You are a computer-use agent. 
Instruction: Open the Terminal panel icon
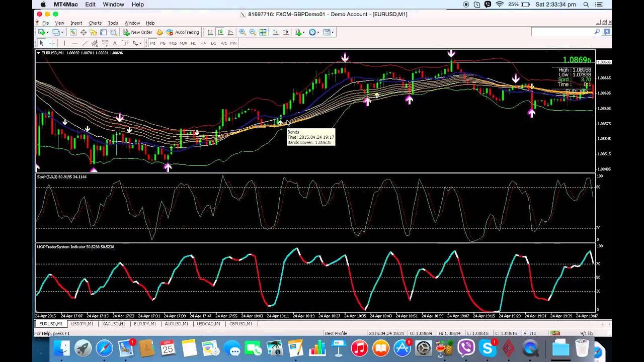[x=103, y=32]
